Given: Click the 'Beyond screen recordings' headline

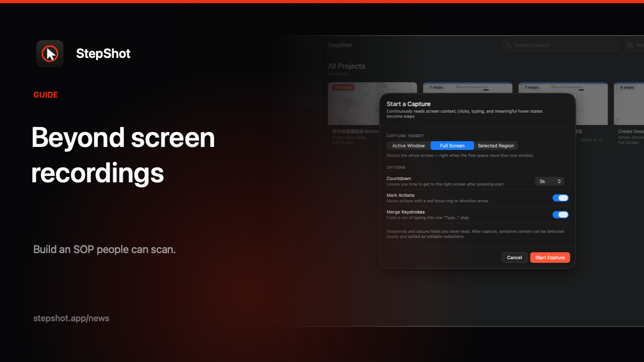Looking at the screenshot, I should pyautogui.click(x=123, y=156).
